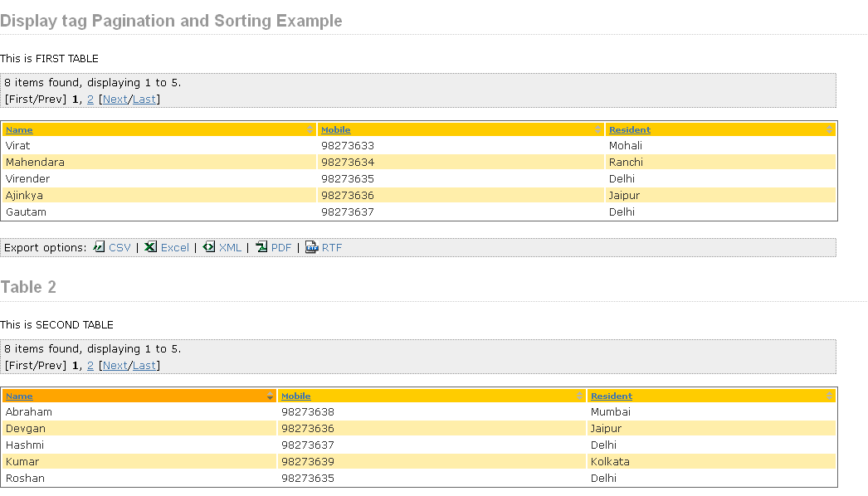868x496 pixels.
Task: Open Next page link in second table
Action: point(115,365)
